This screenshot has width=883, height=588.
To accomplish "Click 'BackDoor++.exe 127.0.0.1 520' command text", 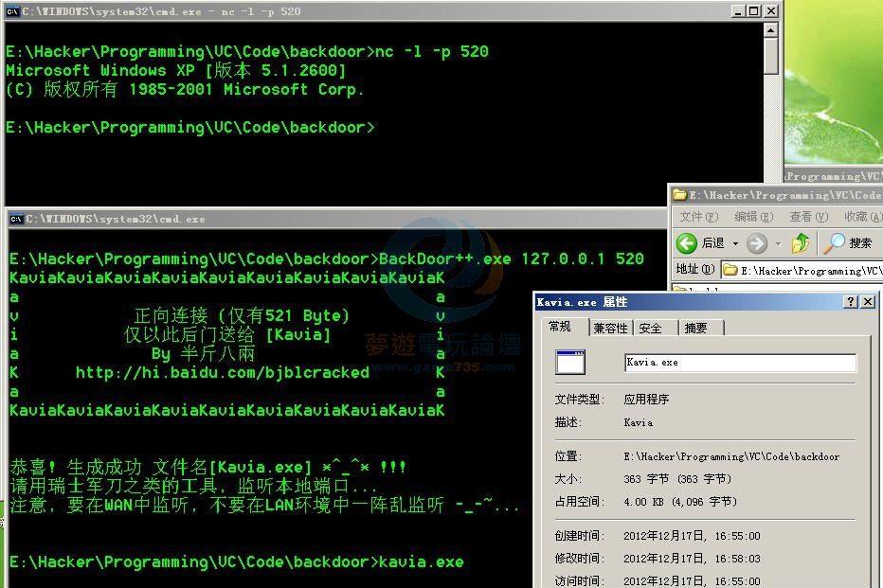I will [x=512, y=258].
